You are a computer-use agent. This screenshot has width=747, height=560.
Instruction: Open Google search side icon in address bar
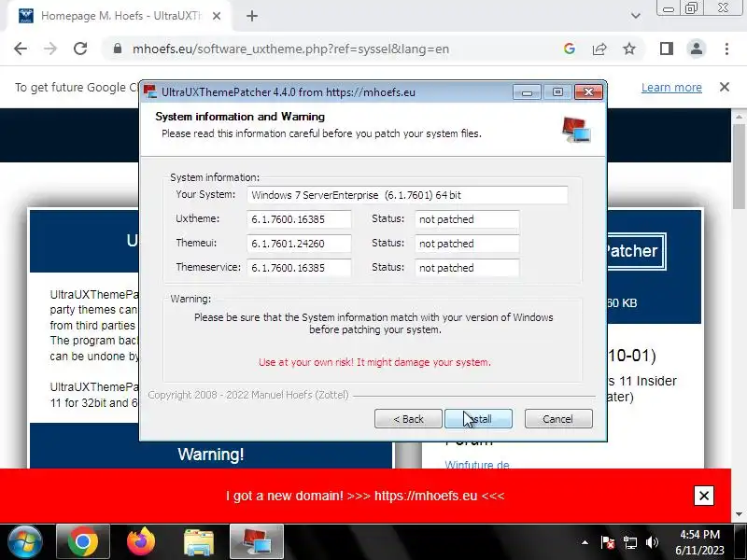[x=570, y=49]
